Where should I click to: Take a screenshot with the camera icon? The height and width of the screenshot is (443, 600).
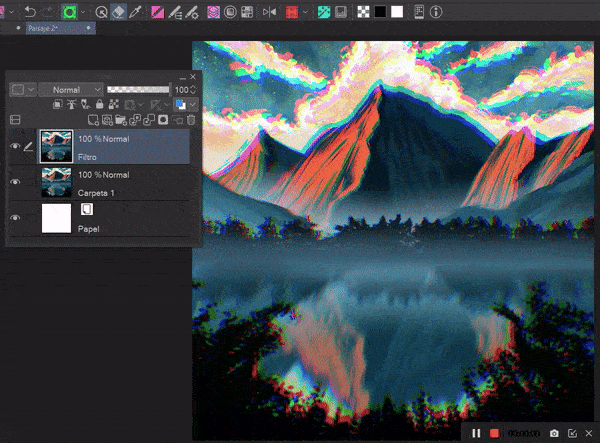(554, 433)
